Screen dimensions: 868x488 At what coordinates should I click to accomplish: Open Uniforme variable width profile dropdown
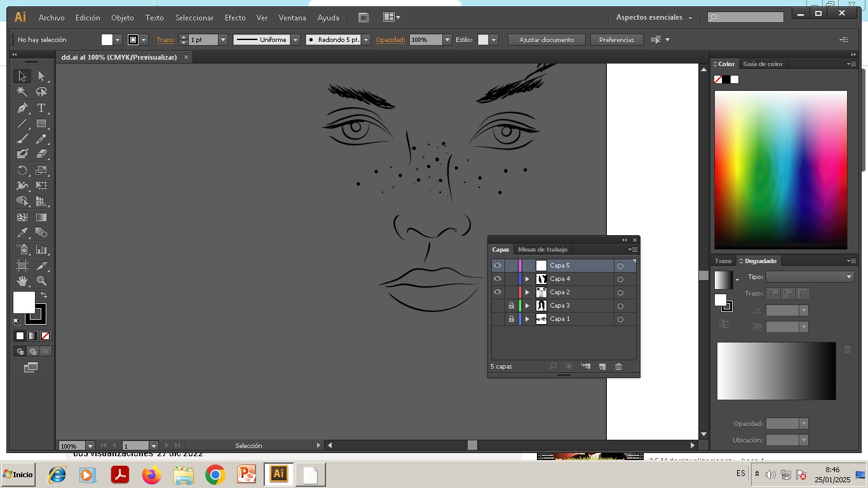(x=295, y=39)
